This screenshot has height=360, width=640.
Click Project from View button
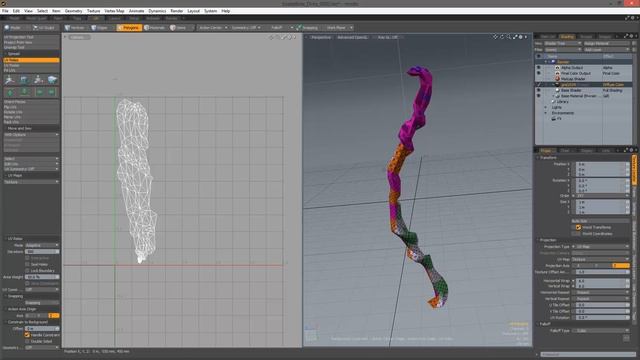coord(31,42)
